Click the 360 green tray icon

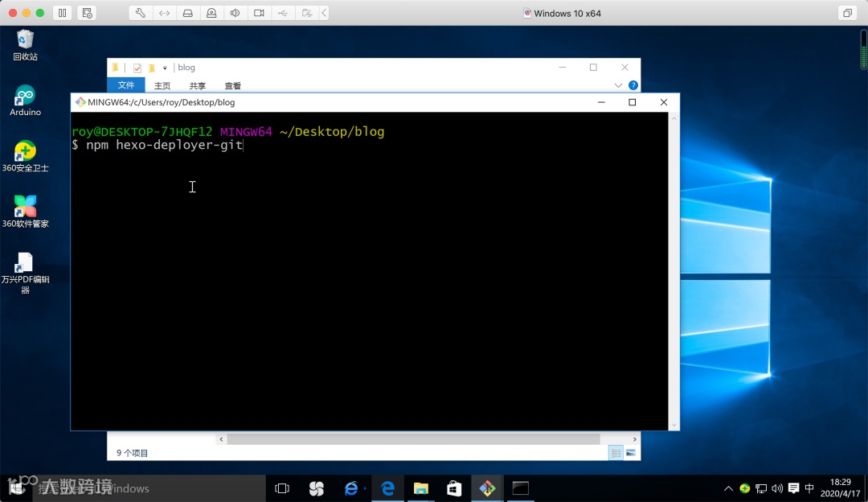point(744,488)
